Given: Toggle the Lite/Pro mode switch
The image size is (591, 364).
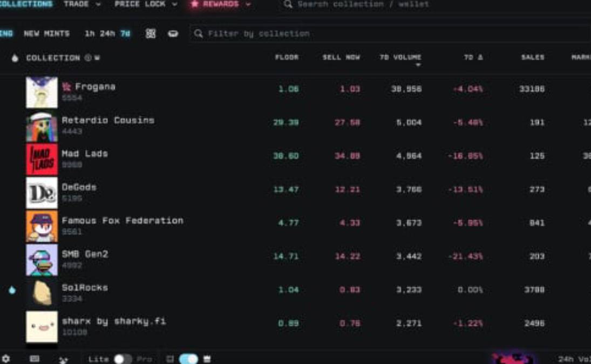Looking at the screenshot, I should [123, 359].
